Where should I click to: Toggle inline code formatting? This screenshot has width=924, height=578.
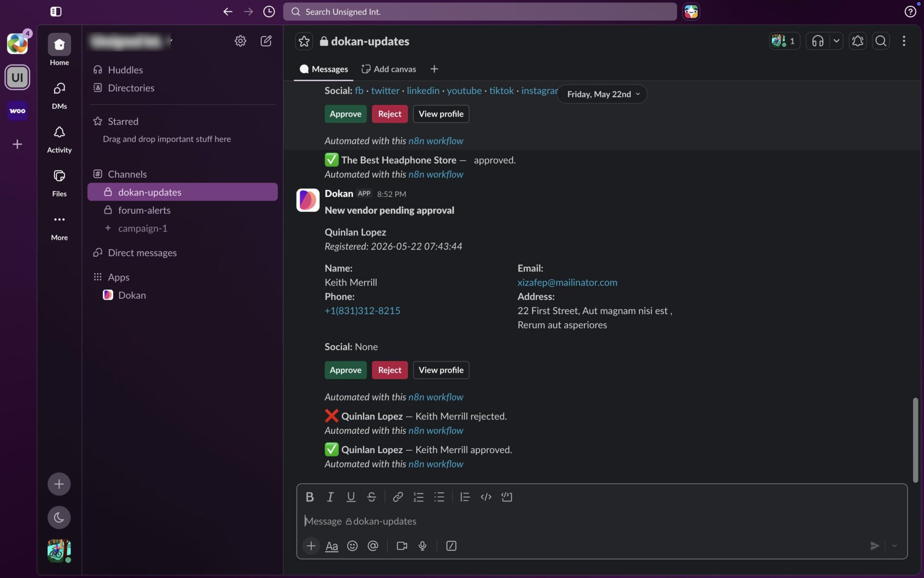pyautogui.click(x=486, y=497)
